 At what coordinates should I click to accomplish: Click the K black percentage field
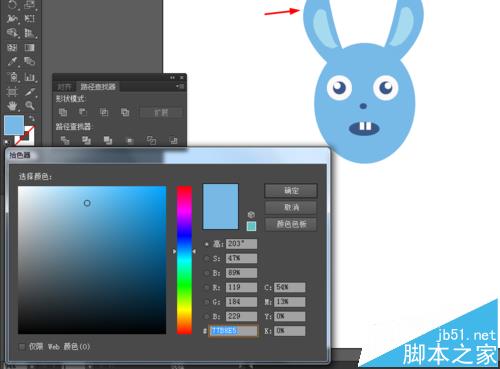pos(289,331)
